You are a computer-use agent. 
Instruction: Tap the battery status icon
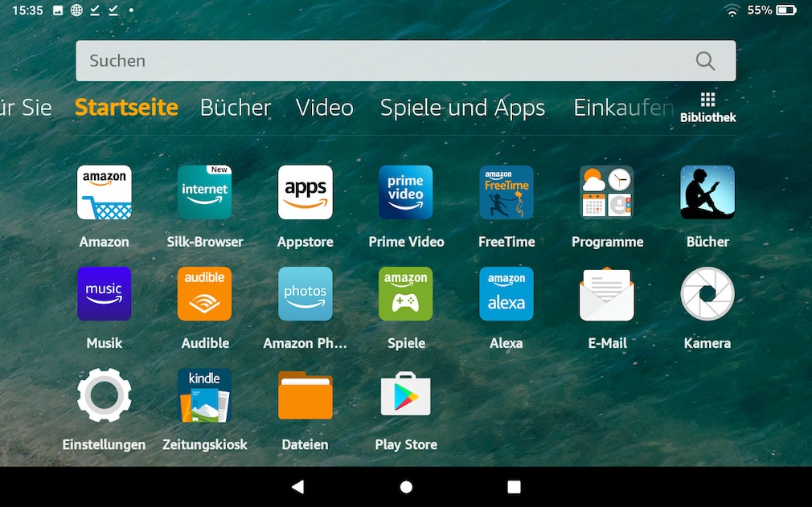786,10
